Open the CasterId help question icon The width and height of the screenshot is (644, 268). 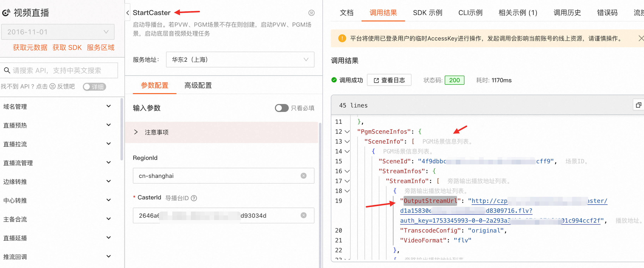coord(194,198)
